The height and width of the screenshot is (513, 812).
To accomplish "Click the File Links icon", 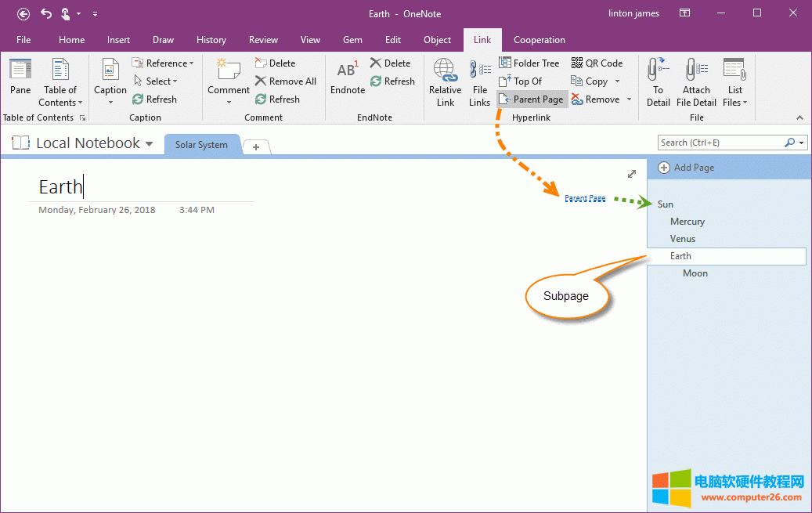I will (x=480, y=70).
